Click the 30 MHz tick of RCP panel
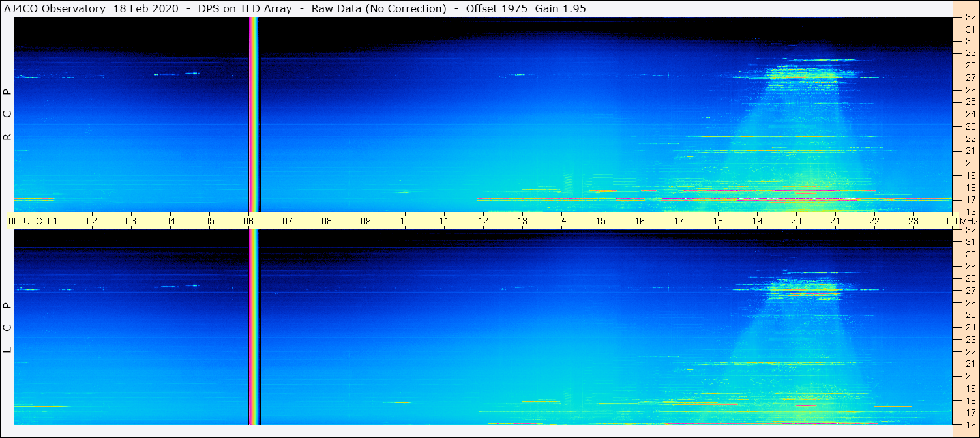The width and height of the screenshot is (980, 438). (970, 41)
